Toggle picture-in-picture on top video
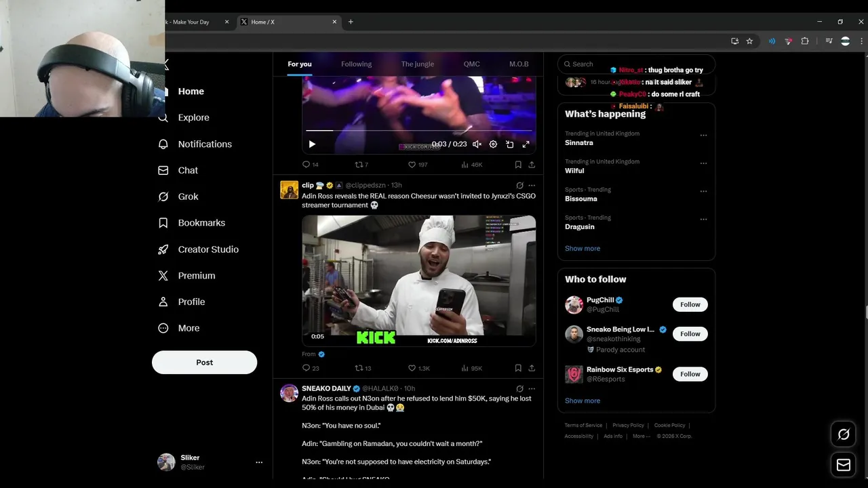The width and height of the screenshot is (868, 488). pyautogui.click(x=509, y=144)
